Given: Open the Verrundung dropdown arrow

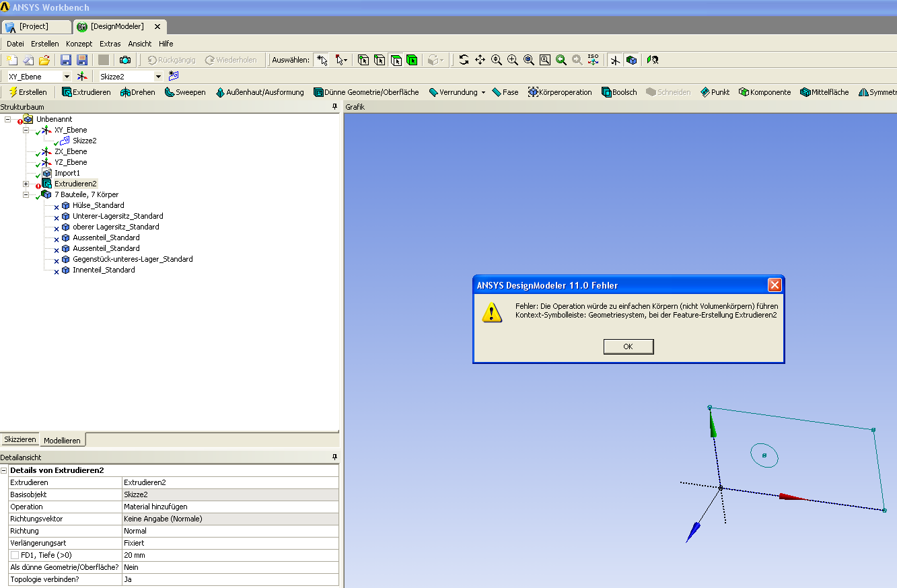Looking at the screenshot, I should pos(483,93).
